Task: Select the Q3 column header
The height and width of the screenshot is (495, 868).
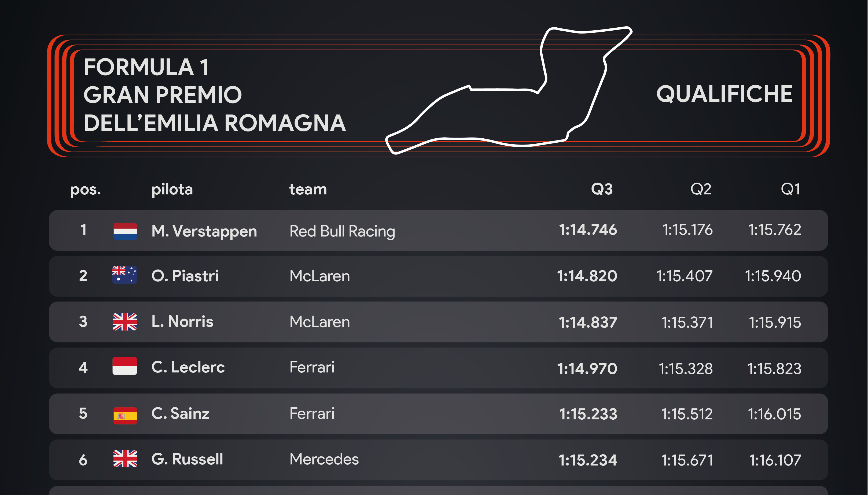Action: tap(601, 189)
